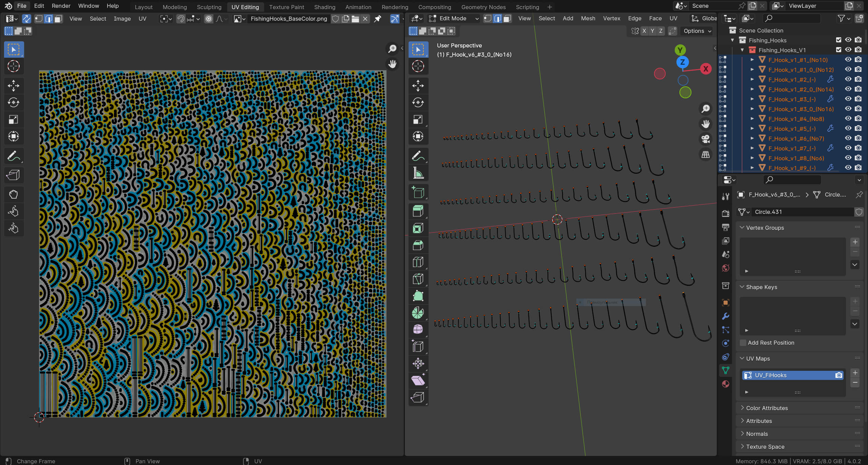
Task: Select the Rip Region tool
Action: [418, 397]
